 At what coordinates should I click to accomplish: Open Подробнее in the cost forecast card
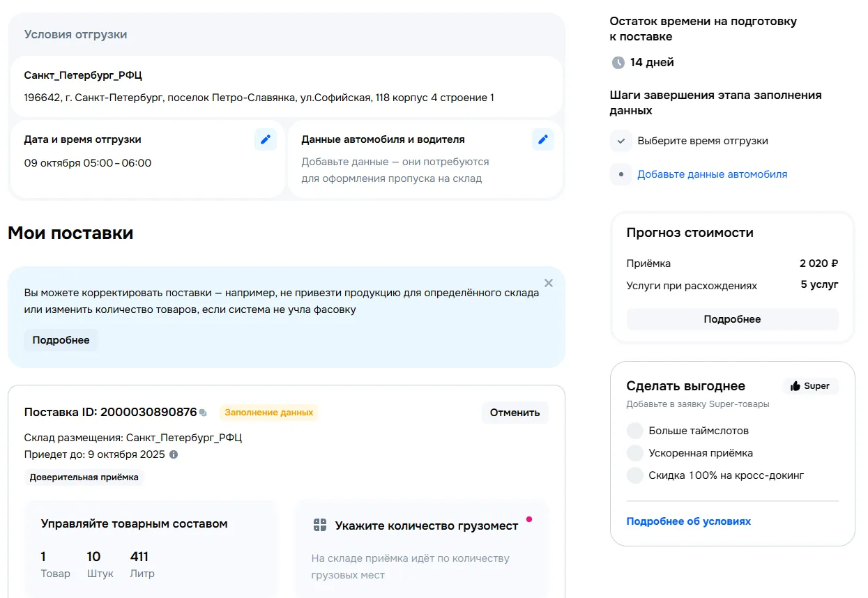[732, 319]
